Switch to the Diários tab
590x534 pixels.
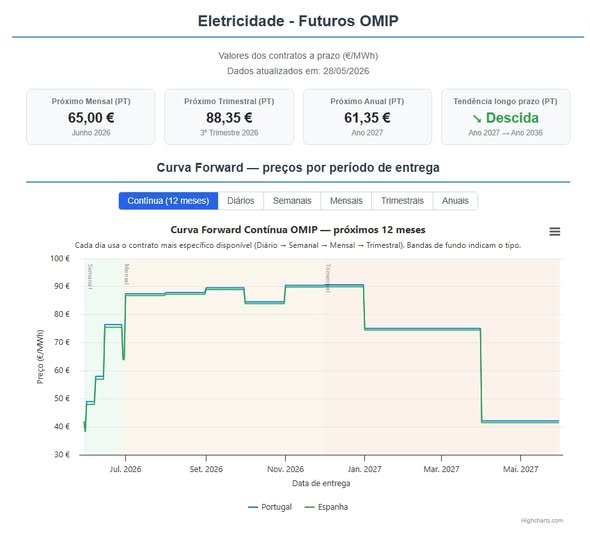[241, 201]
